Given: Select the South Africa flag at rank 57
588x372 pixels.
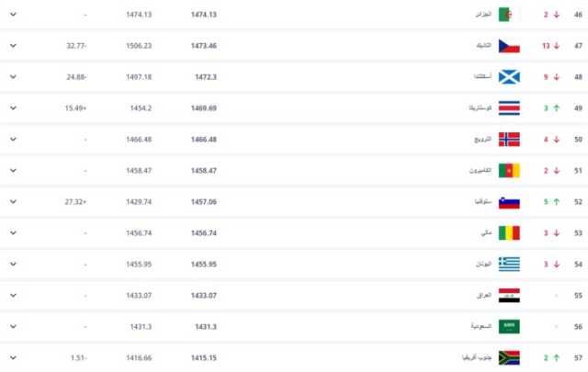Looking at the screenshot, I should (509, 357).
